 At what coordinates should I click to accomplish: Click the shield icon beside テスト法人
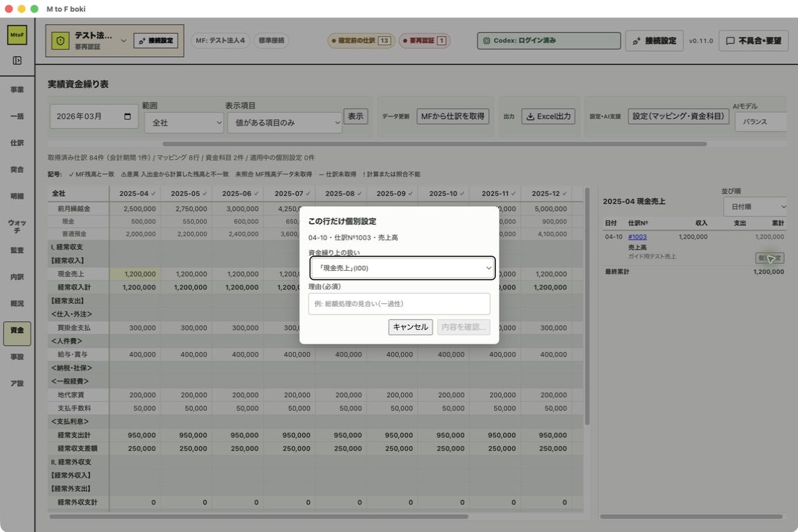tap(60, 41)
